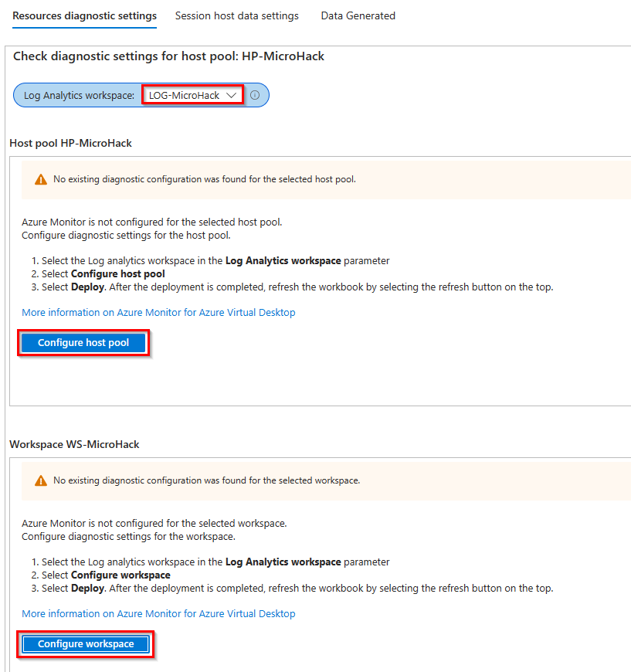The width and height of the screenshot is (631, 672).
Task: Click the Workspace WS-MicroHack section heading
Action: (73, 444)
